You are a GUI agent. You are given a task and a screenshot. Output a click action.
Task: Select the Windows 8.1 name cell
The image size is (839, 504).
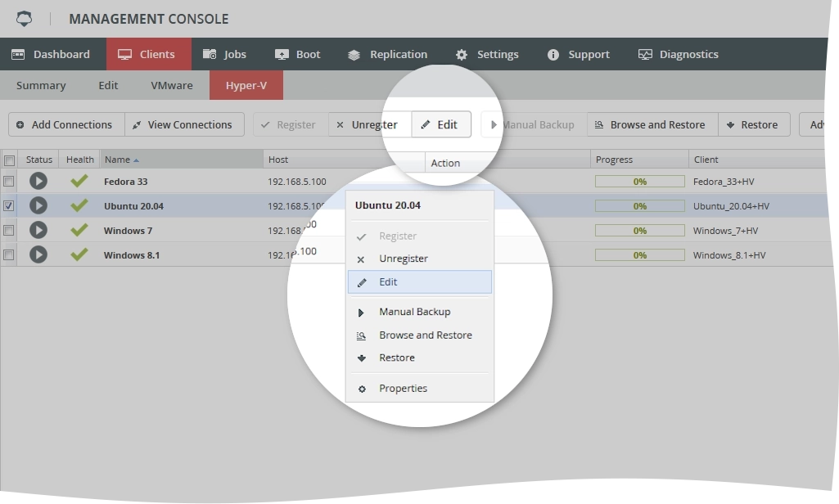click(x=132, y=255)
